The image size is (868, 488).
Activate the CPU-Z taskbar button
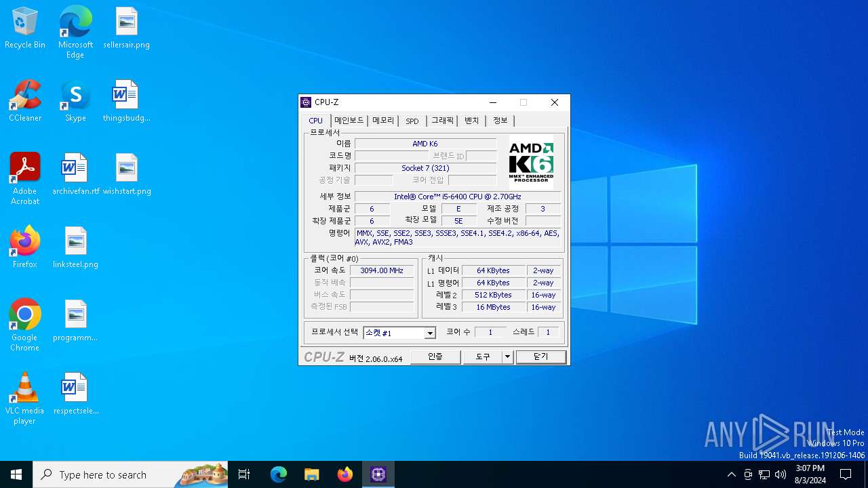tap(378, 474)
